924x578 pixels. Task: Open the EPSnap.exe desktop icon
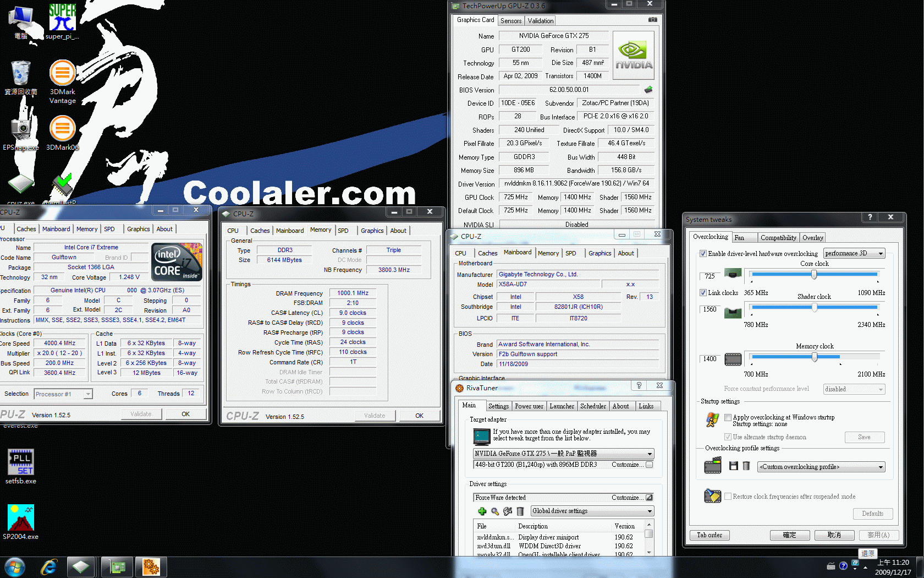click(x=21, y=133)
